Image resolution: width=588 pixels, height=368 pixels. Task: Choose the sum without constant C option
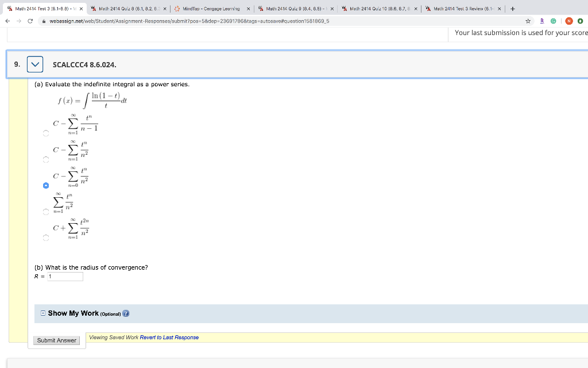46,212
